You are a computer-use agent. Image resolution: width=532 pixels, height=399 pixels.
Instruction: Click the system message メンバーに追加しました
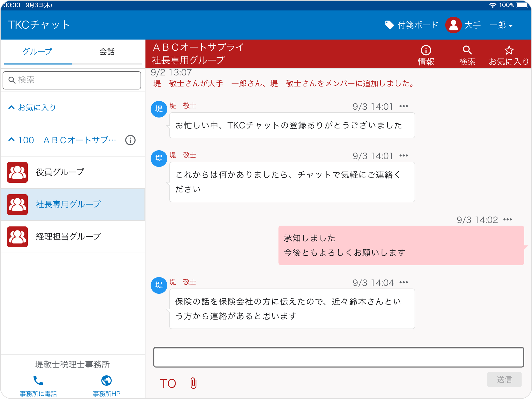(284, 84)
